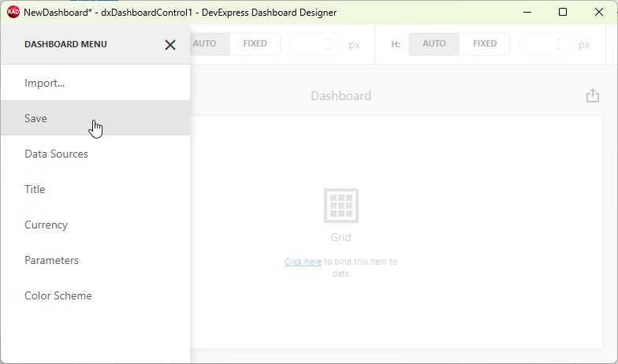The image size is (618, 364).
Task: Decrease the width value with down spinner
Action: point(328,49)
